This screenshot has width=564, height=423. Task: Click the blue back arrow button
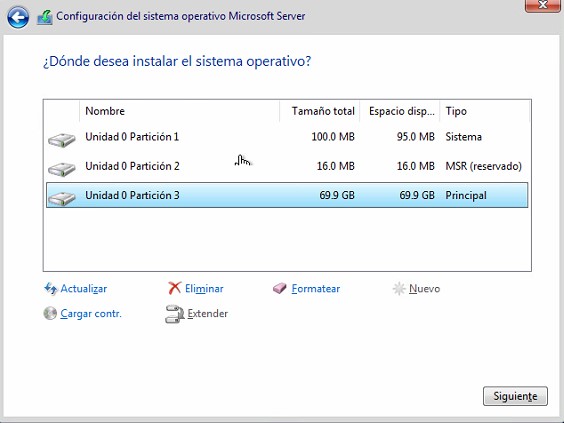coord(18,17)
